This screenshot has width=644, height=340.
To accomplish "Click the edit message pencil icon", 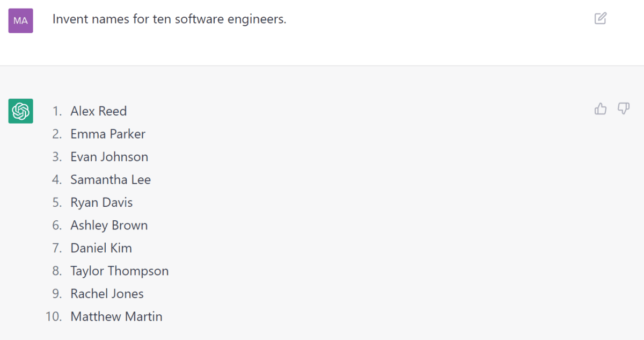I will (601, 19).
